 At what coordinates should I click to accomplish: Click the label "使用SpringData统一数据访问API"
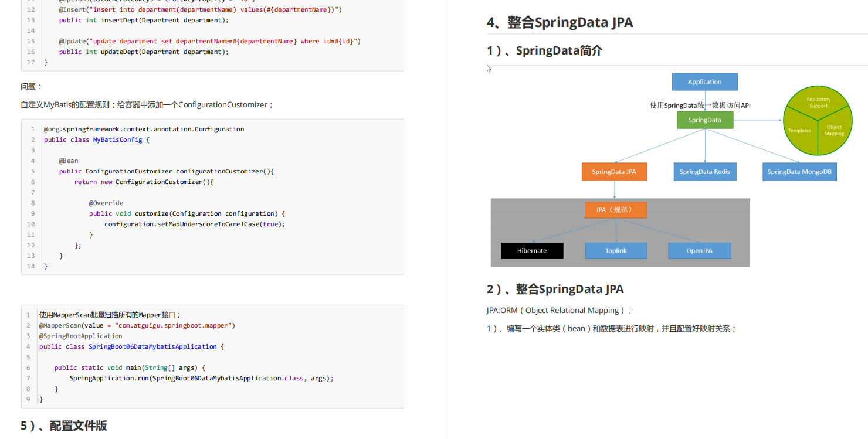[700, 106]
